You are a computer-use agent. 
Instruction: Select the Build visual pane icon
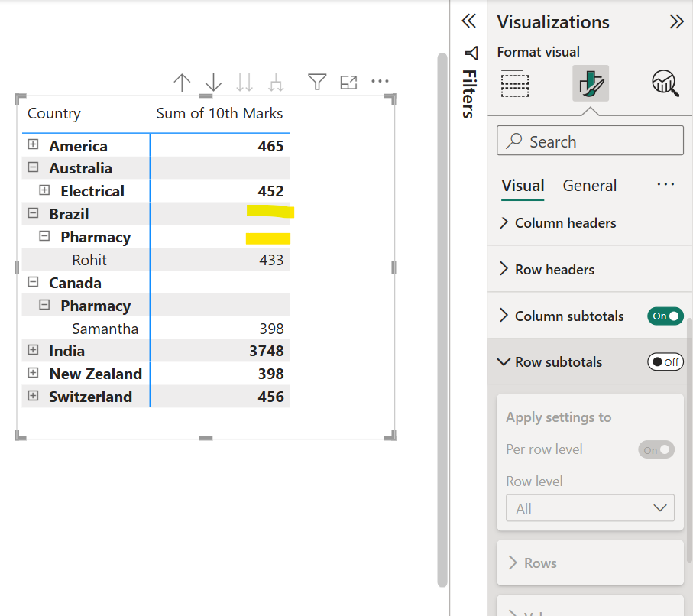[x=514, y=84]
